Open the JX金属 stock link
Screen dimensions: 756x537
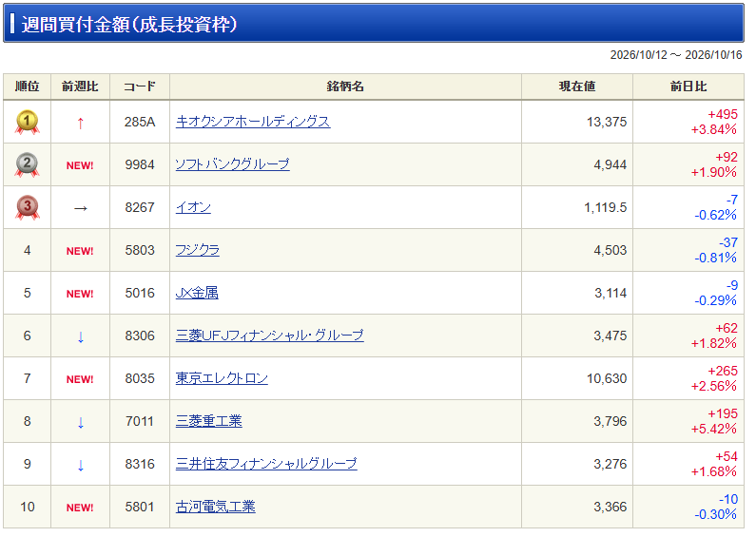pos(197,293)
